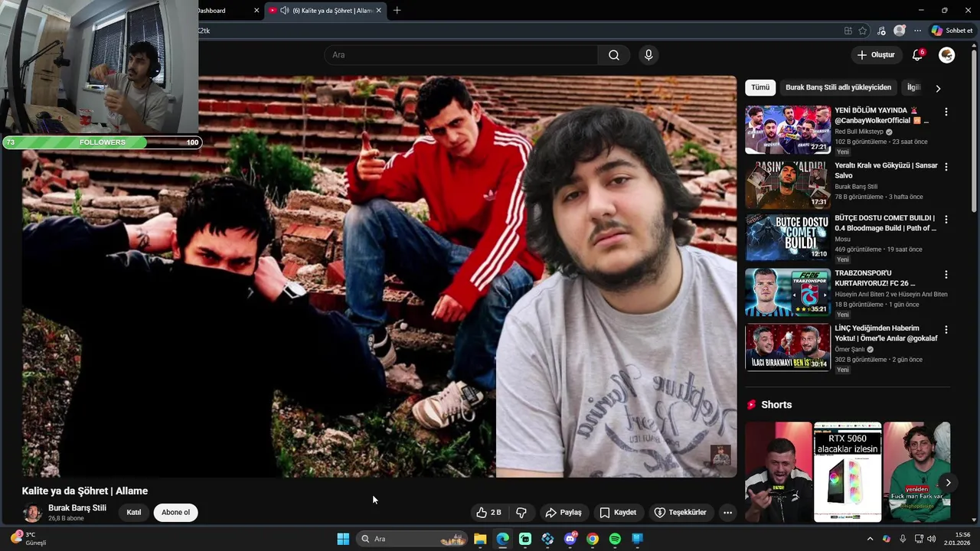The width and height of the screenshot is (980, 551).
Task: Open Linç Yediğimden Haberim Yoktu thumbnail
Action: pos(788,347)
